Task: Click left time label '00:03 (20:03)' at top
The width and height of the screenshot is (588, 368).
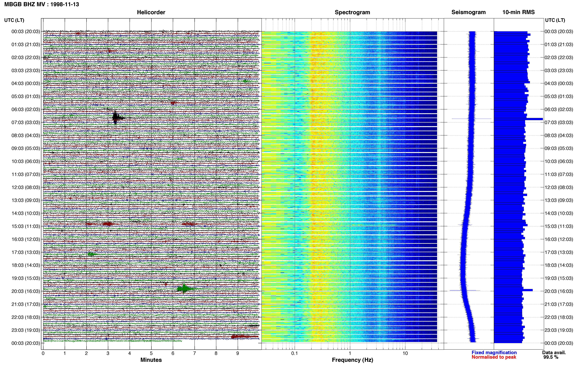Action: pyautogui.click(x=26, y=31)
